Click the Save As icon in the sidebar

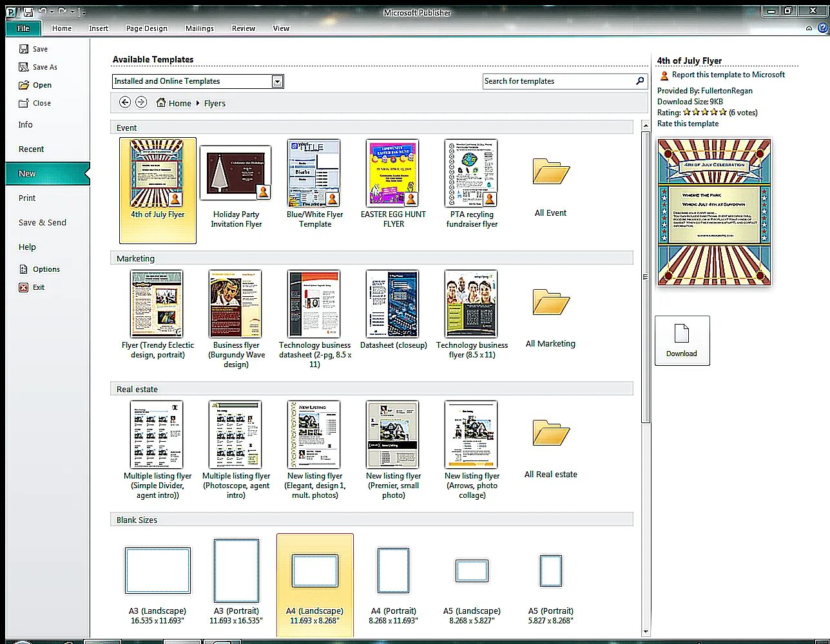pos(24,67)
